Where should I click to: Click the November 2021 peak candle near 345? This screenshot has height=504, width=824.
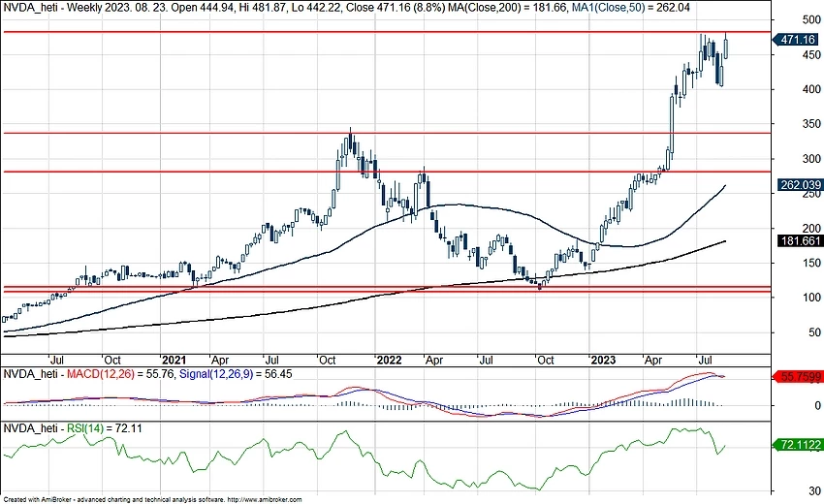pyautogui.click(x=350, y=141)
